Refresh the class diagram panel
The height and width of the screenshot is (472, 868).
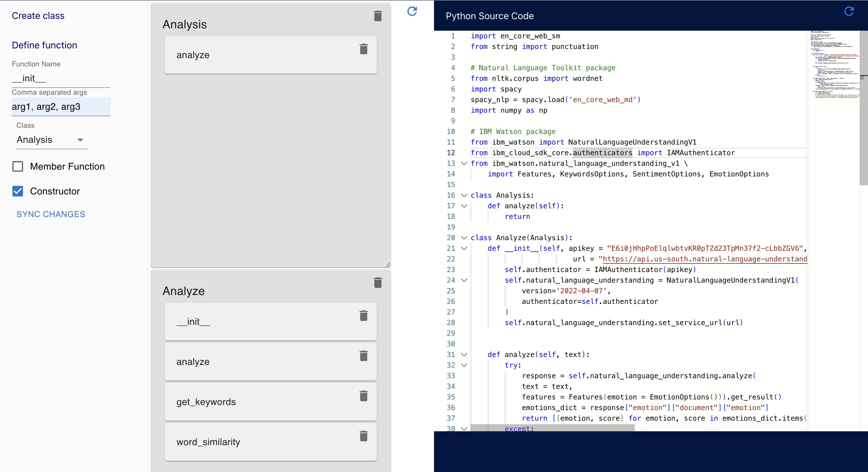click(412, 12)
